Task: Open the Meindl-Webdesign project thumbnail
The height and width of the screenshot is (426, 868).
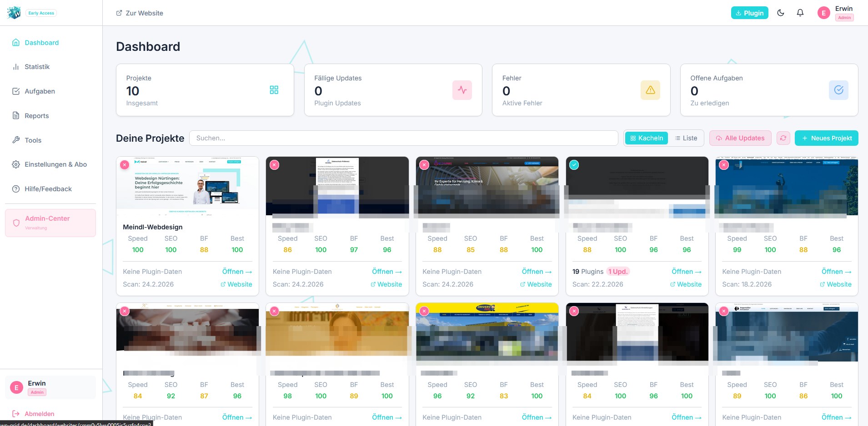Action: click(187, 186)
